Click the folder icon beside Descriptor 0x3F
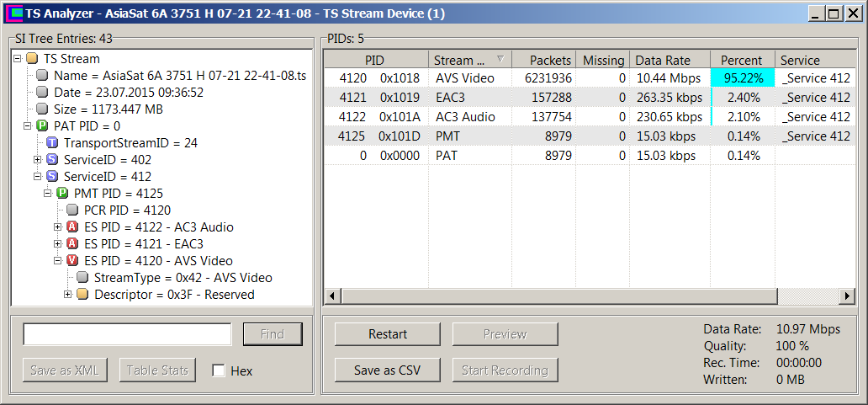The image size is (868, 405). (82, 295)
